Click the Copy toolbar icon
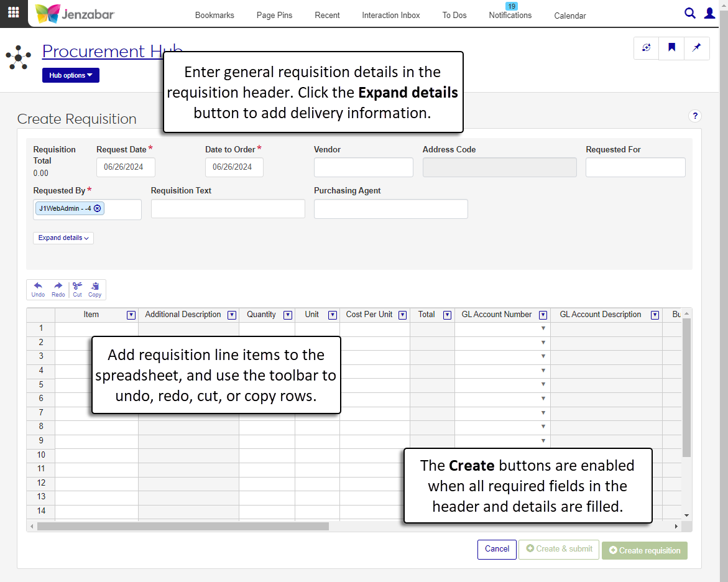The image size is (728, 582). tap(94, 289)
